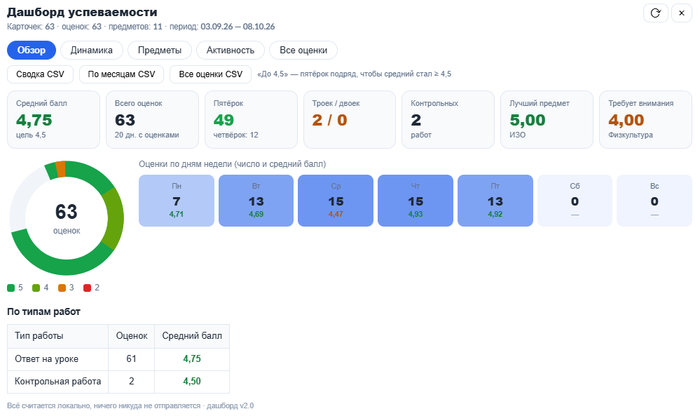Click the footer note Всё считается локально
The height and width of the screenshot is (416, 700).
click(x=130, y=406)
